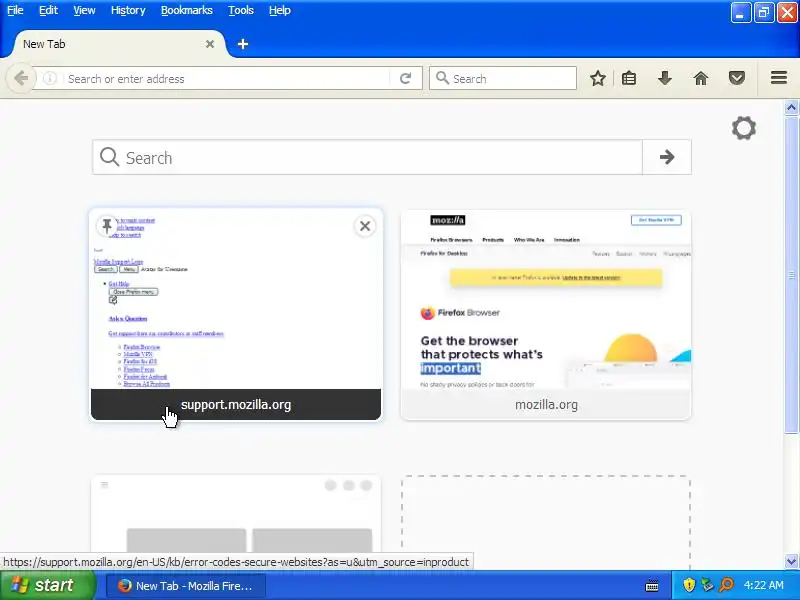Image resolution: width=800 pixels, height=600 pixels.
Task: Click scrollbar down arrow
Action: (791, 561)
